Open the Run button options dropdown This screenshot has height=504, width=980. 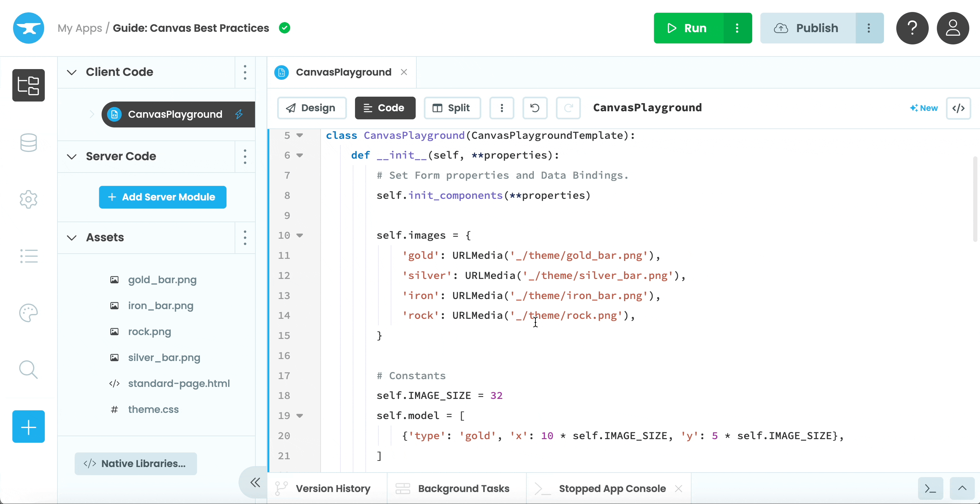click(x=737, y=28)
